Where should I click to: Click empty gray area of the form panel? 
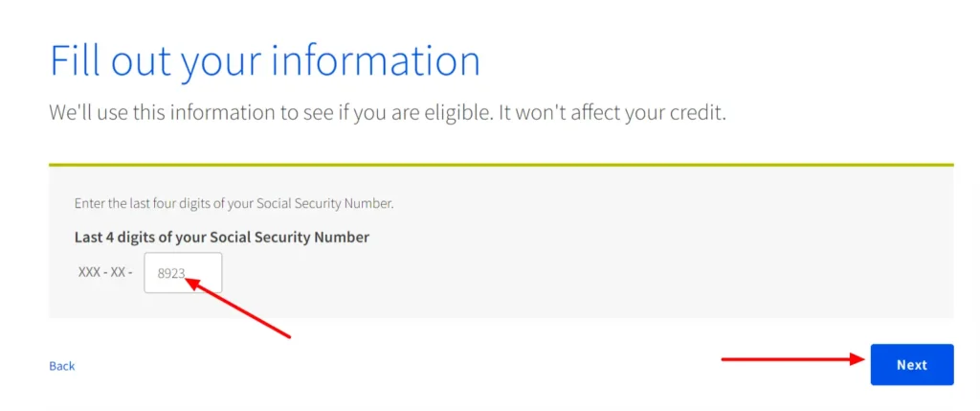(593, 263)
